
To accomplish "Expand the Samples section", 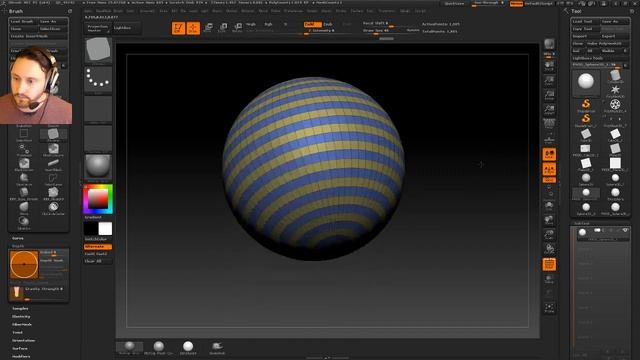I will (x=20, y=309).
